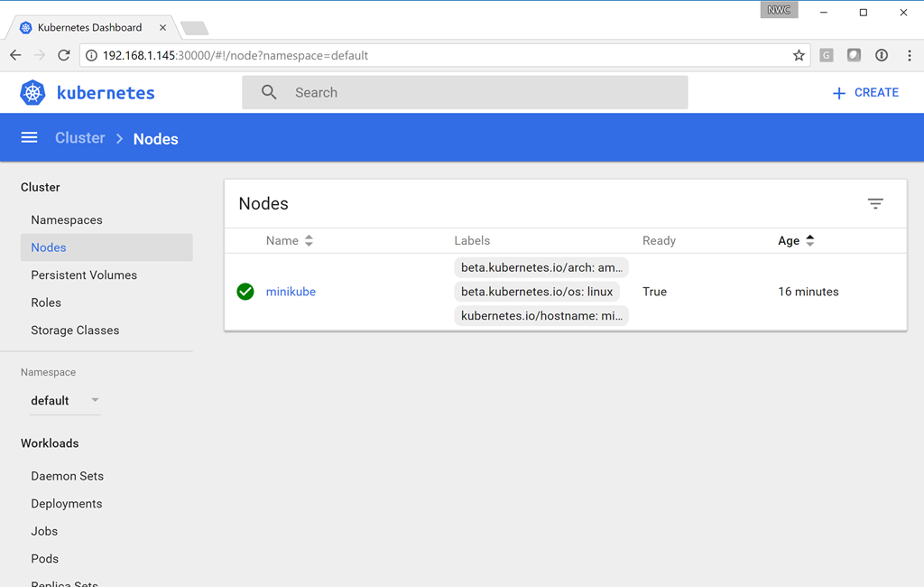Image resolution: width=924 pixels, height=587 pixels.
Task: Click the circled info extension icon
Action: [x=882, y=55]
